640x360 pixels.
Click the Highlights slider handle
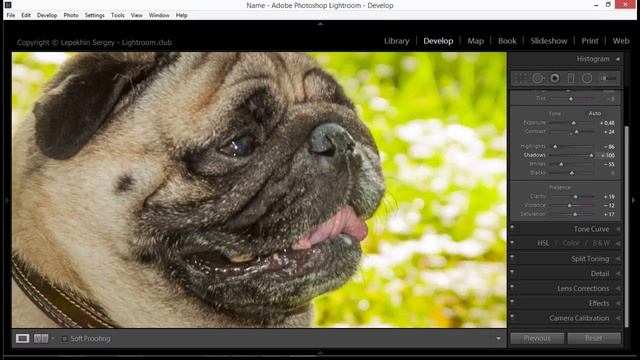(x=555, y=147)
